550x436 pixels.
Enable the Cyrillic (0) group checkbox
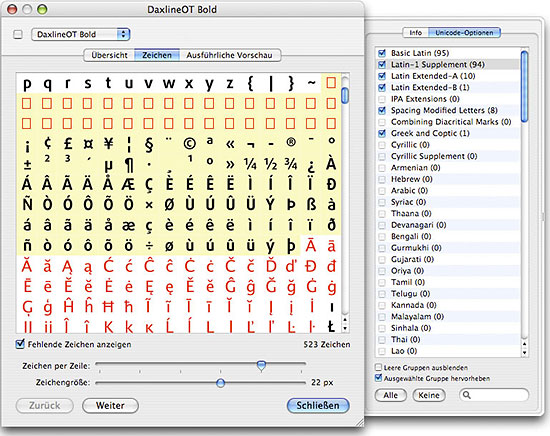382,145
